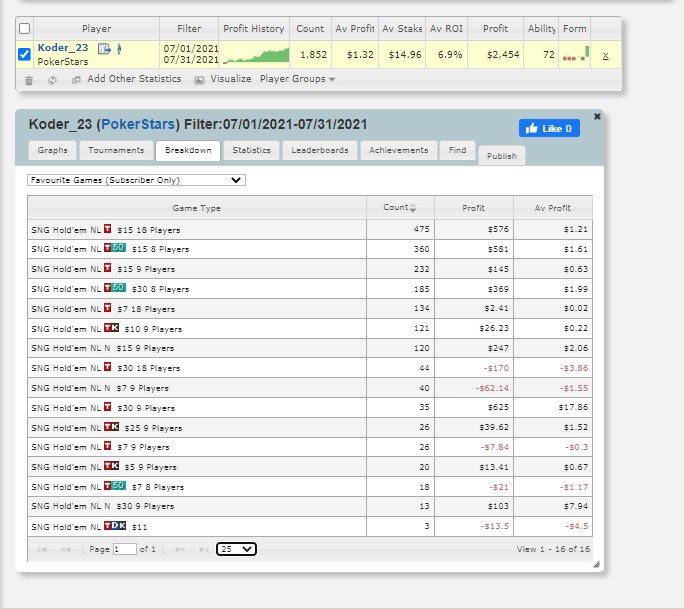
Task: Open the Publish tab
Action: tap(502, 156)
